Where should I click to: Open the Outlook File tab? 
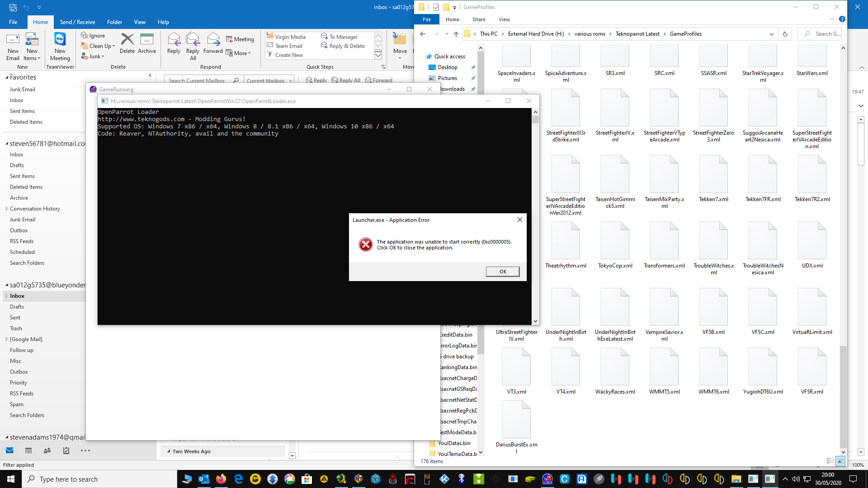[x=13, y=22]
